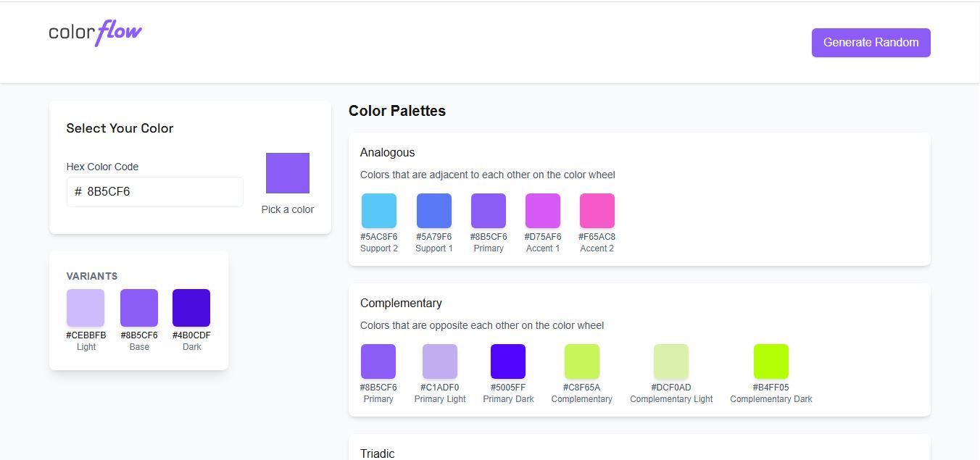The image size is (980, 460).
Task: Click the '#F65AC8' hex code text
Action: (x=597, y=237)
